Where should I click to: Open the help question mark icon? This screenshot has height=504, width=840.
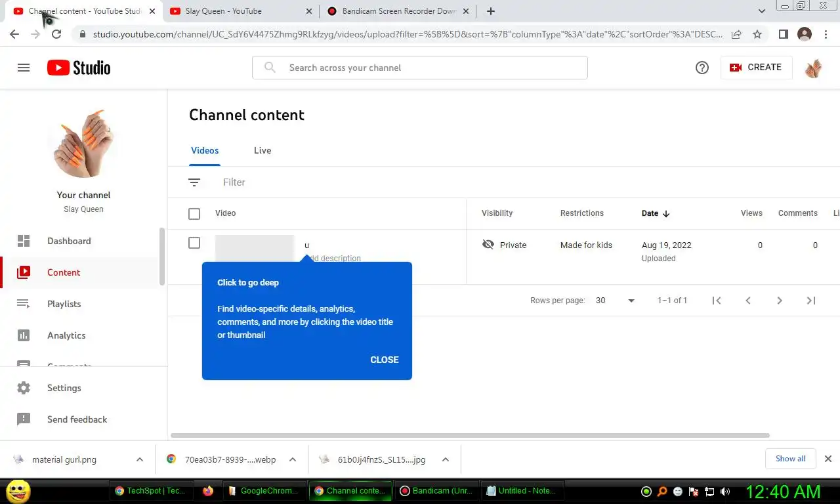coord(702,68)
